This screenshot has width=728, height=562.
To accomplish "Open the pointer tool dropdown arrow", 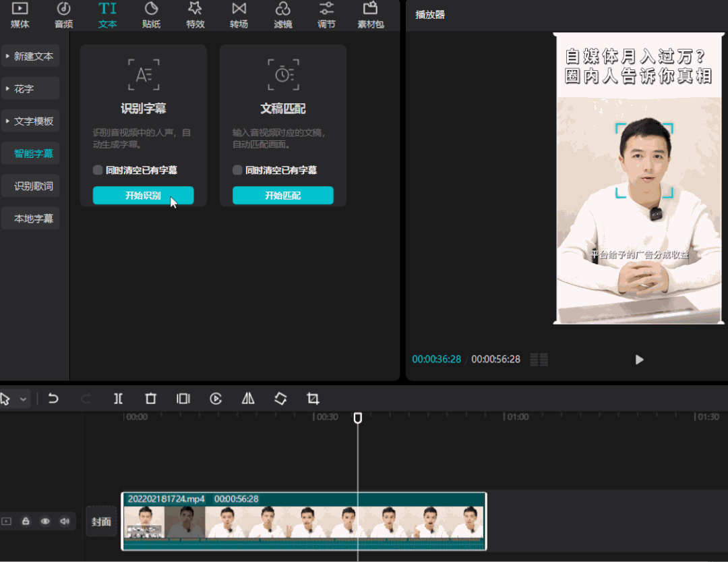I will click(x=23, y=399).
